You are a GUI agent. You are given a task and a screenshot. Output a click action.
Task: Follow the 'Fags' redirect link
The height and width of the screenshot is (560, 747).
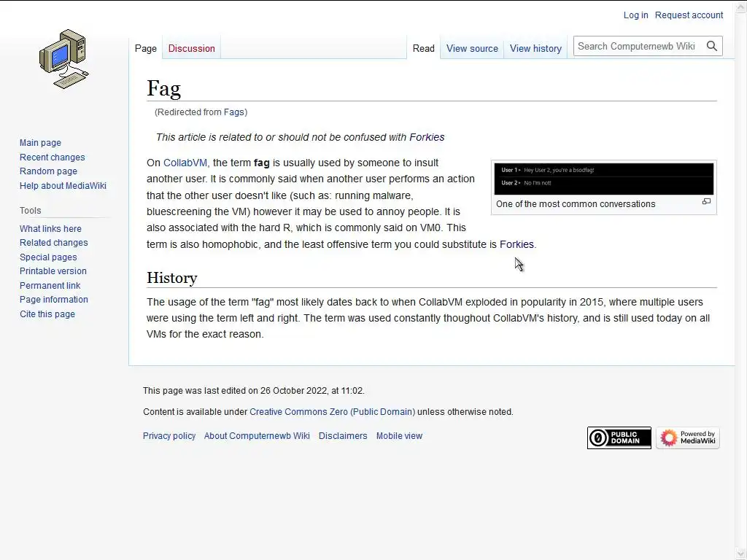point(234,112)
